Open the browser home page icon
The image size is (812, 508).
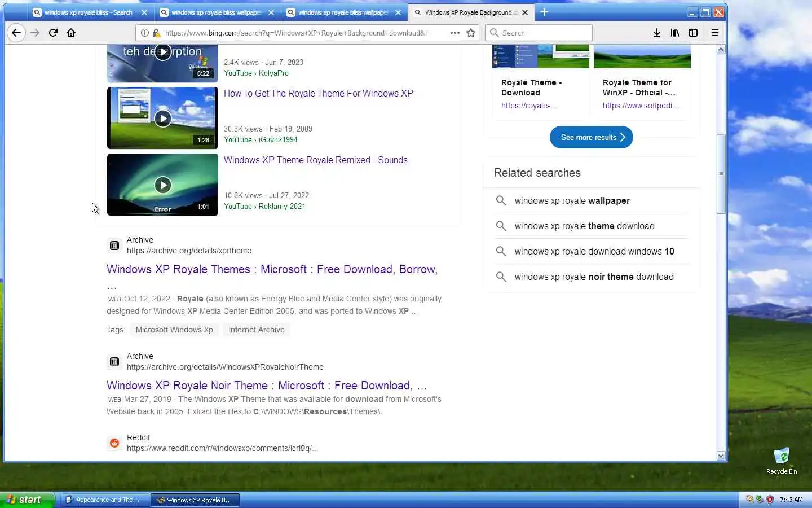71,33
